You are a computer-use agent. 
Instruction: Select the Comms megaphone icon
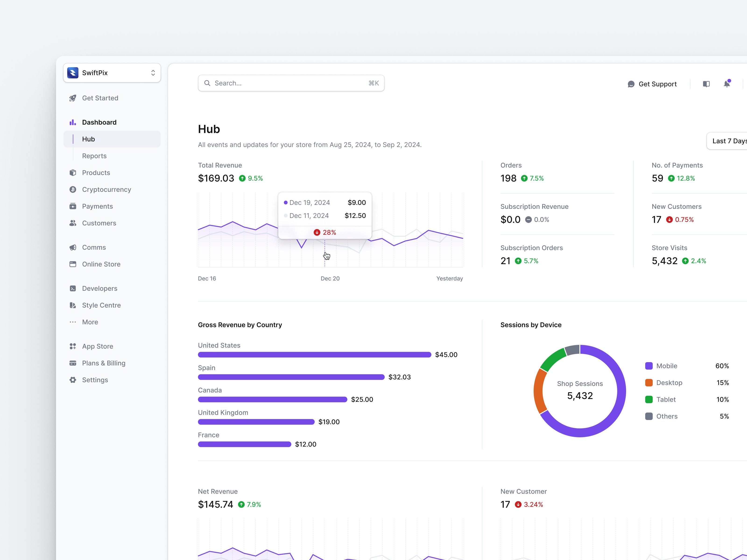pos(73,247)
